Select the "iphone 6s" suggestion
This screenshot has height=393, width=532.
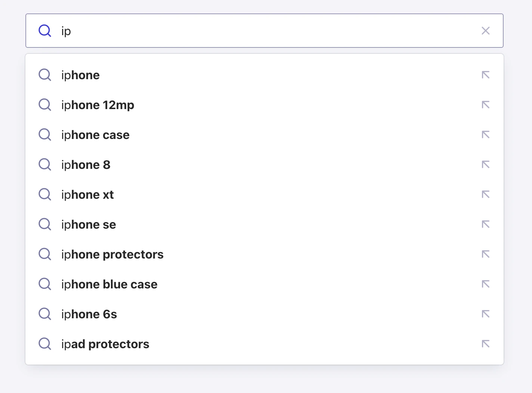coord(89,314)
